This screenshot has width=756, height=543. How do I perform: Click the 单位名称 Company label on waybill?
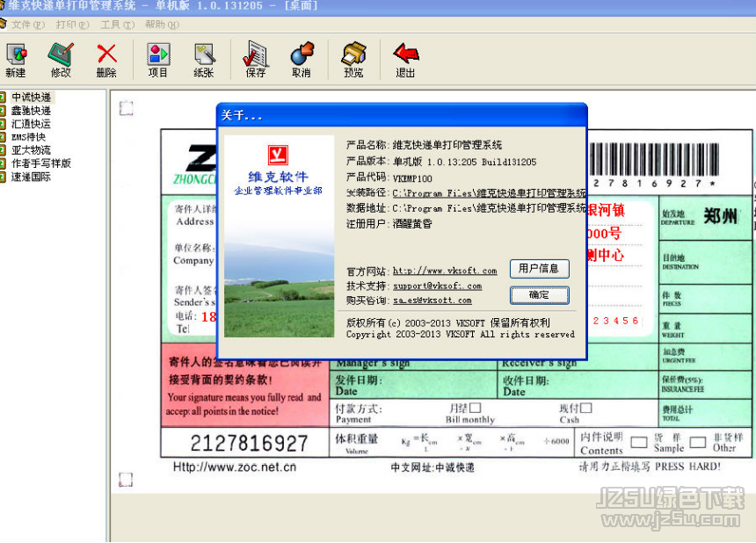194,254
